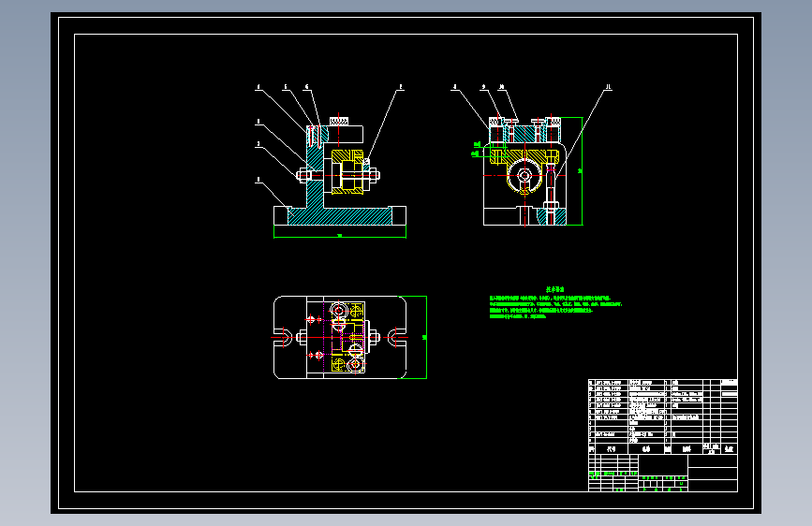Click the 名称 header cell in the parts list
This screenshot has width=812, height=526.
(646, 449)
